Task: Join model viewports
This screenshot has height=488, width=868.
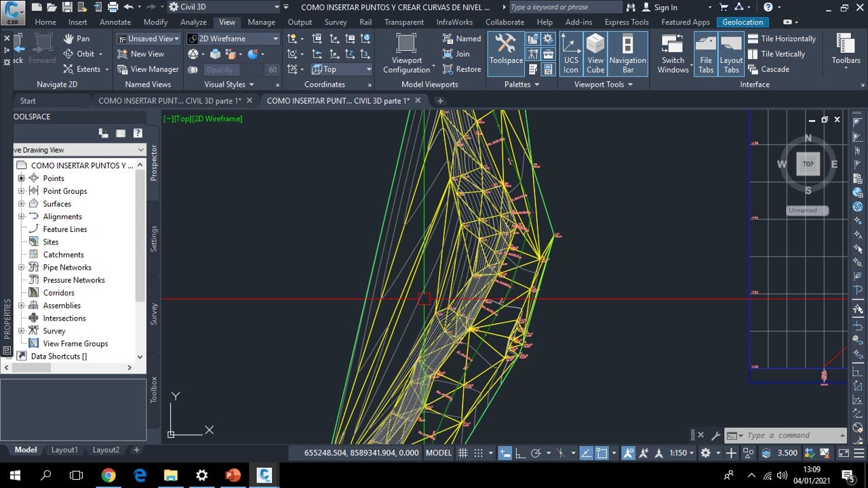Action: [x=456, y=54]
